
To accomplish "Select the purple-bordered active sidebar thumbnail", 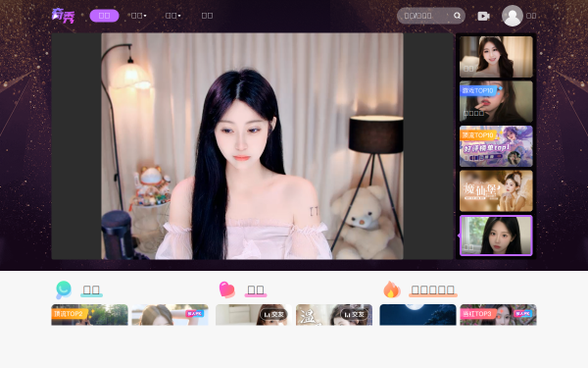I will pos(496,236).
